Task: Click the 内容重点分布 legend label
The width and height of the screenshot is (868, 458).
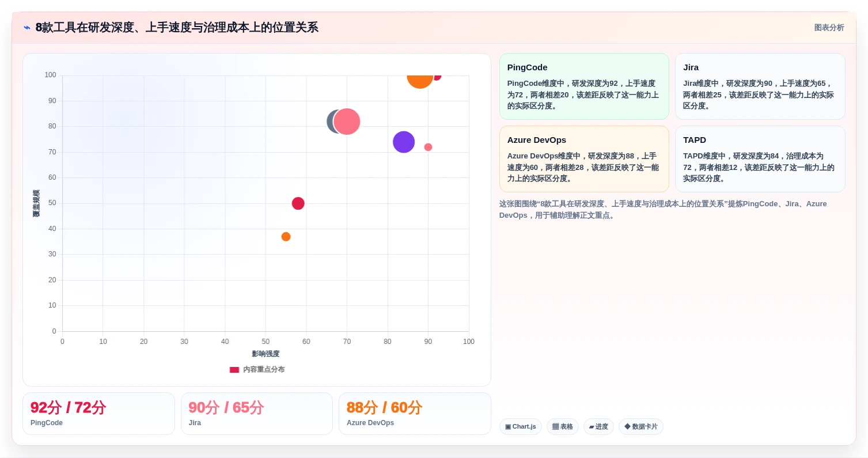Action: click(x=264, y=370)
